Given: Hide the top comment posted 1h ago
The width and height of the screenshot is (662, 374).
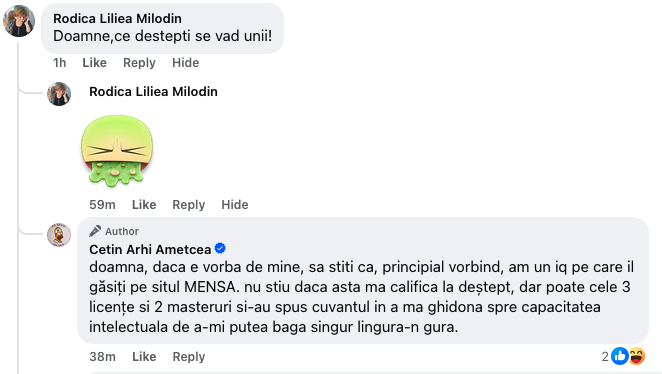Looking at the screenshot, I should pyautogui.click(x=185, y=63).
